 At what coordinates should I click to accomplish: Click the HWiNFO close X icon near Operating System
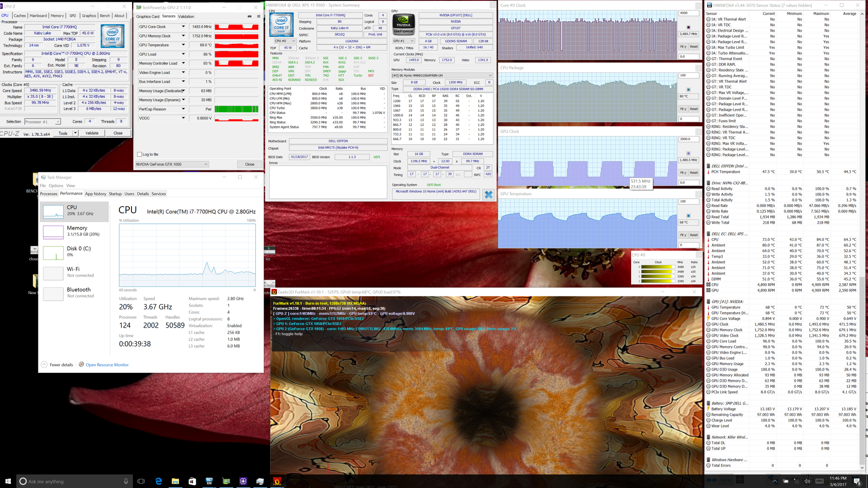click(488, 195)
